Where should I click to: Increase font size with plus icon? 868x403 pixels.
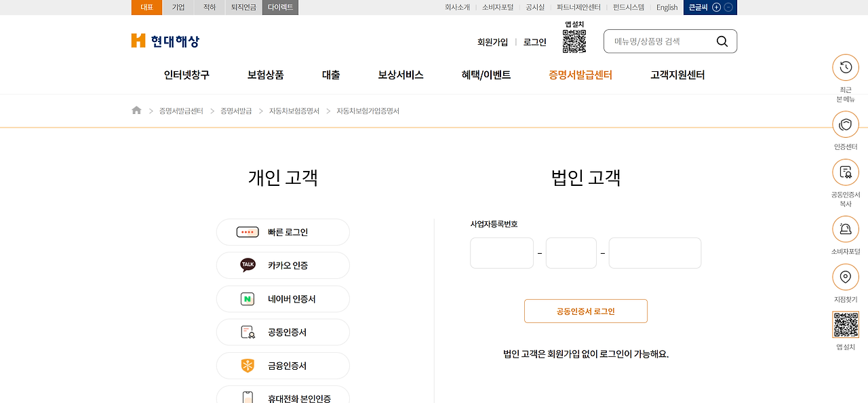716,7
